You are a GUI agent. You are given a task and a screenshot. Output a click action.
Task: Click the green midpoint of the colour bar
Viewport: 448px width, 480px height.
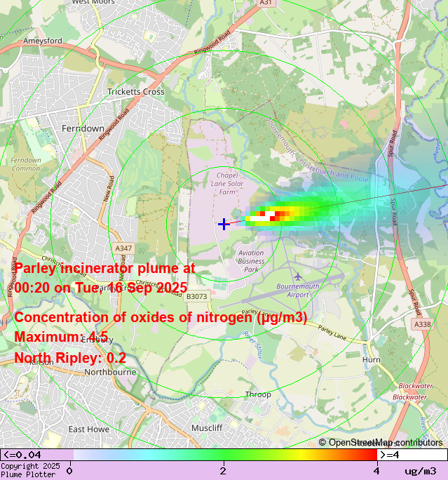tap(224, 455)
